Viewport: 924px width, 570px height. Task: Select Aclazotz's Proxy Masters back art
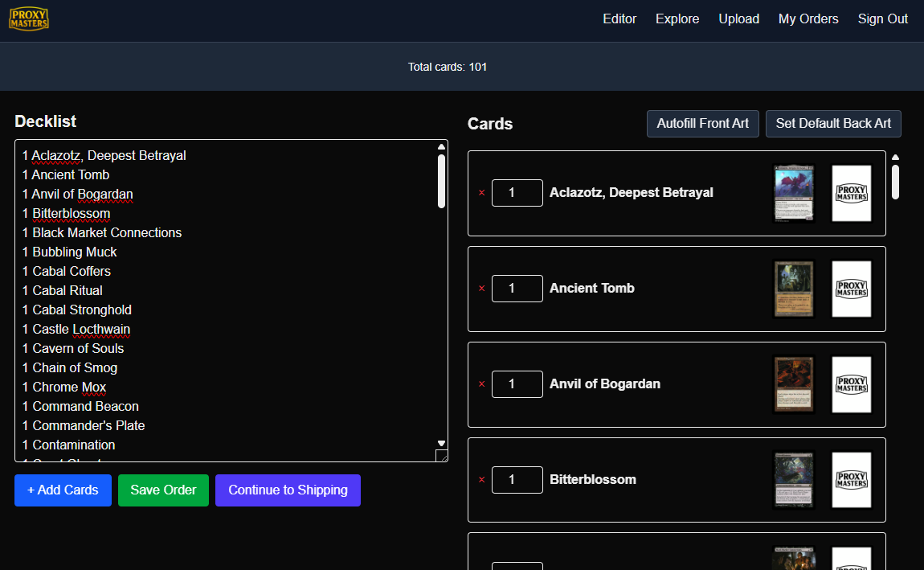851,193
